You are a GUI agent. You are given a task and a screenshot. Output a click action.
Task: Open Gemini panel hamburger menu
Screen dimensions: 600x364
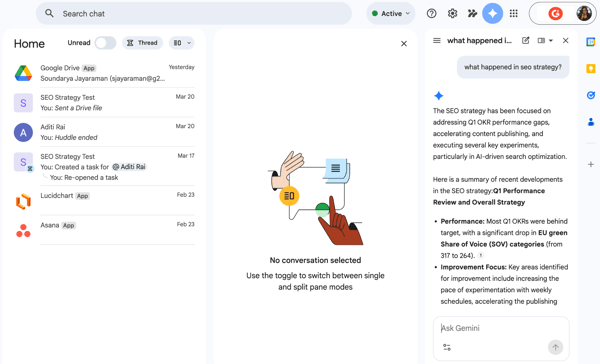pyautogui.click(x=437, y=41)
